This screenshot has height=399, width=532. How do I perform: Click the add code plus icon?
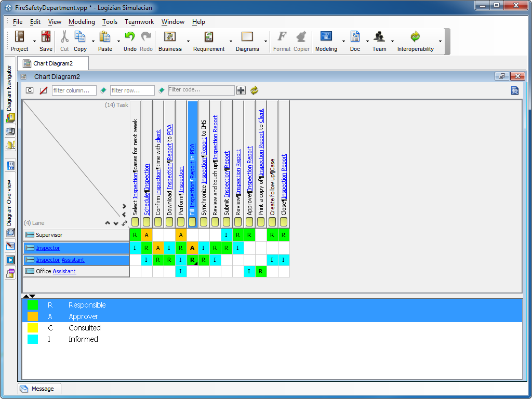pos(241,90)
